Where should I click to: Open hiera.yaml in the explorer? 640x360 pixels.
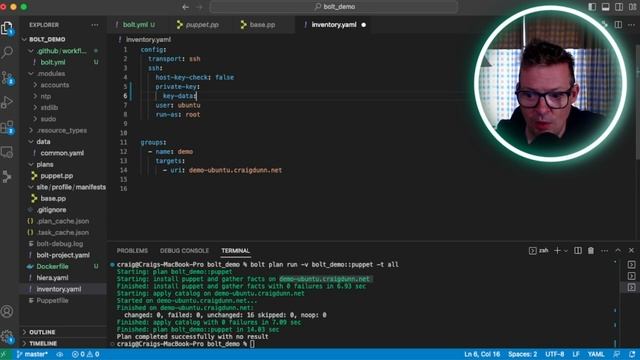pos(52,278)
